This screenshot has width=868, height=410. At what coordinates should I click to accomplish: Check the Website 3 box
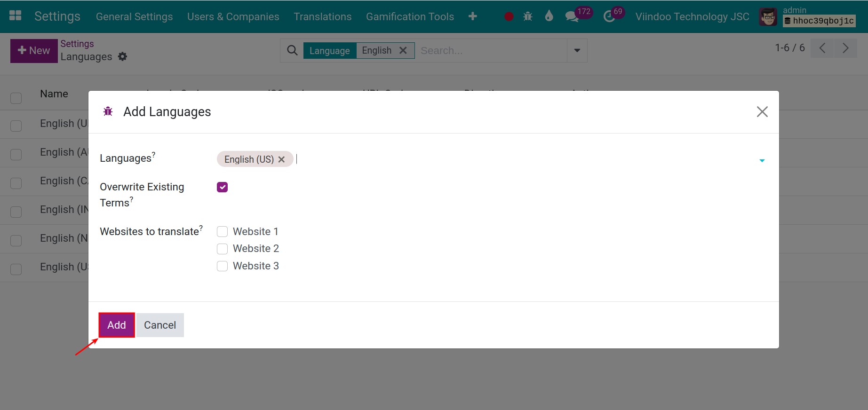tap(223, 266)
